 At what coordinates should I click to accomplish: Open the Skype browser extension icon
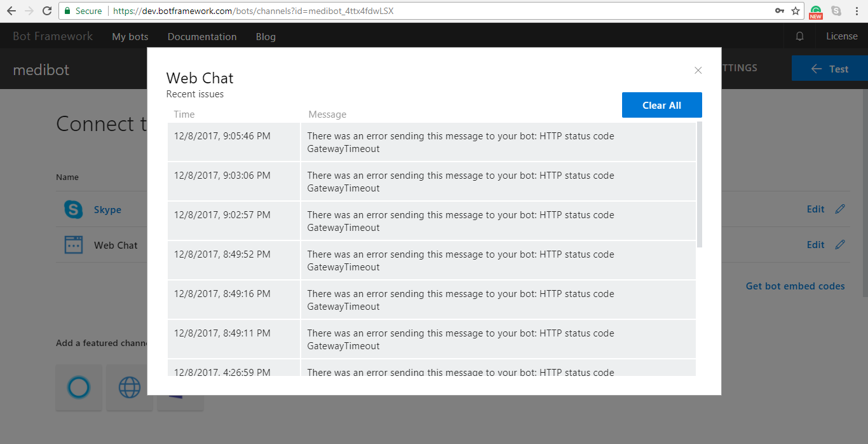click(x=836, y=11)
